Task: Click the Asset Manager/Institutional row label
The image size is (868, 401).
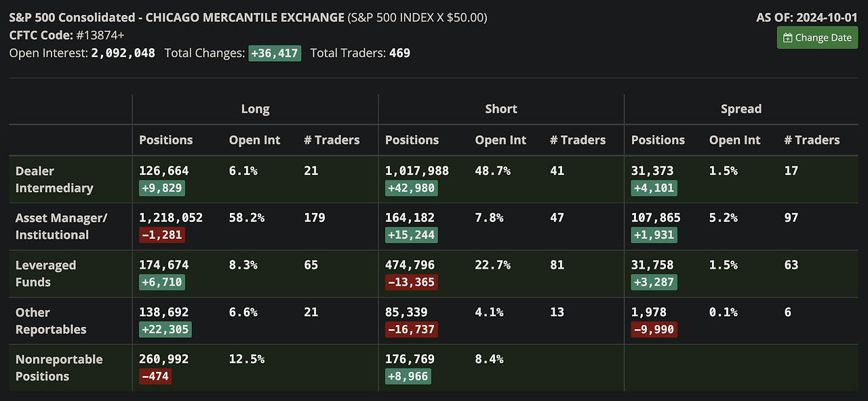Action: click(x=61, y=226)
